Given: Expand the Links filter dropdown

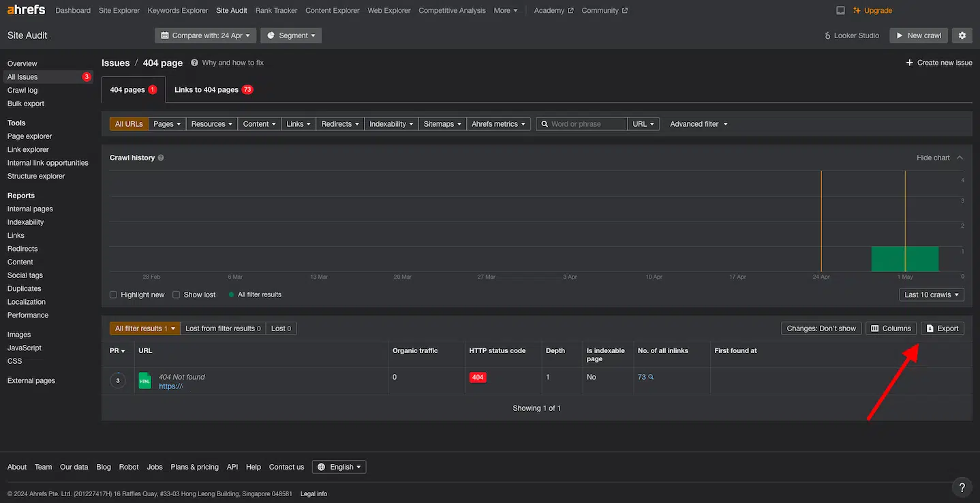Looking at the screenshot, I should coord(299,124).
